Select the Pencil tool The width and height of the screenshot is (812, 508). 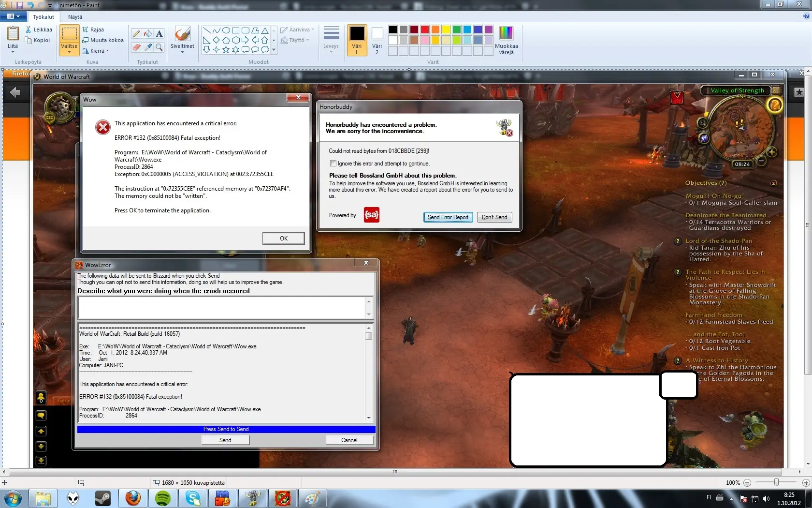pyautogui.click(x=136, y=33)
